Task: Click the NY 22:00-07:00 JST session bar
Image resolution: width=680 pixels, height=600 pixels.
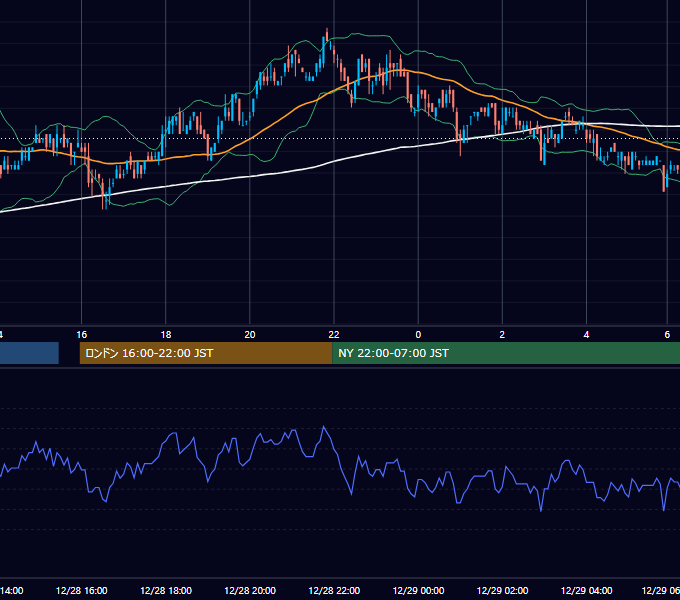Action: pos(506,353)
